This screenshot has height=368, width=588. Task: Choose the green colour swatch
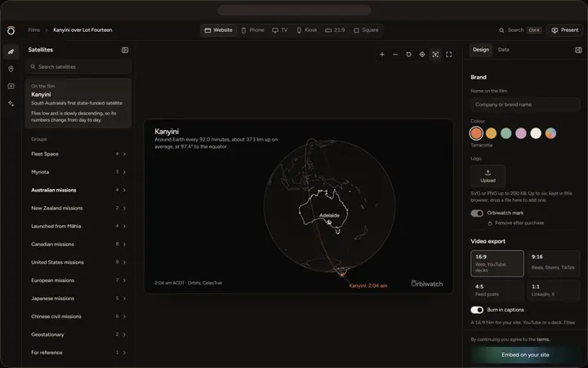click(x=506, y=133)
